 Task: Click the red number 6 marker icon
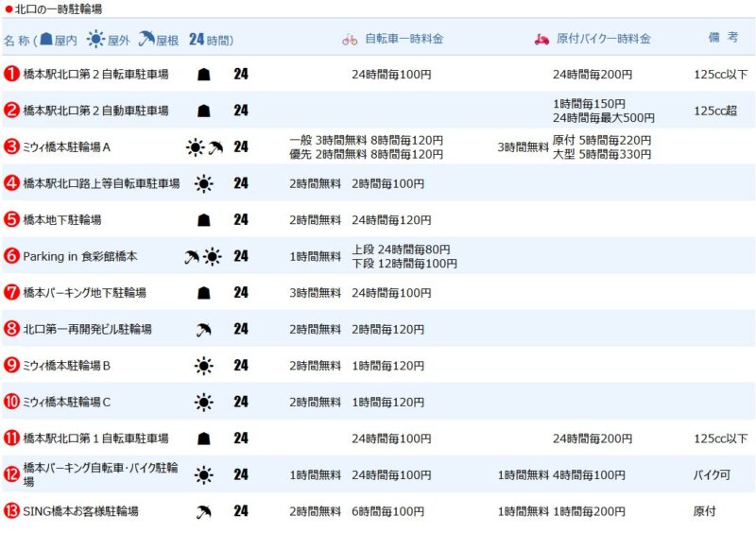pos(11,256)
